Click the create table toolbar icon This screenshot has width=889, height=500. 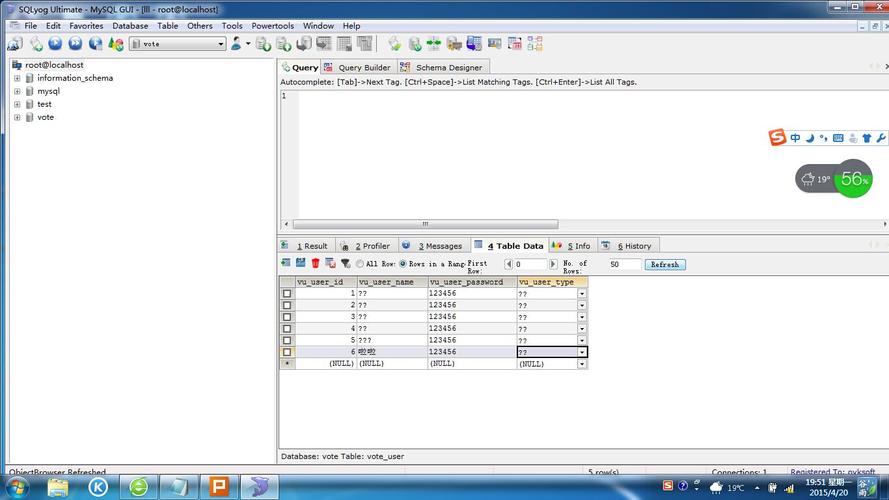324,44
